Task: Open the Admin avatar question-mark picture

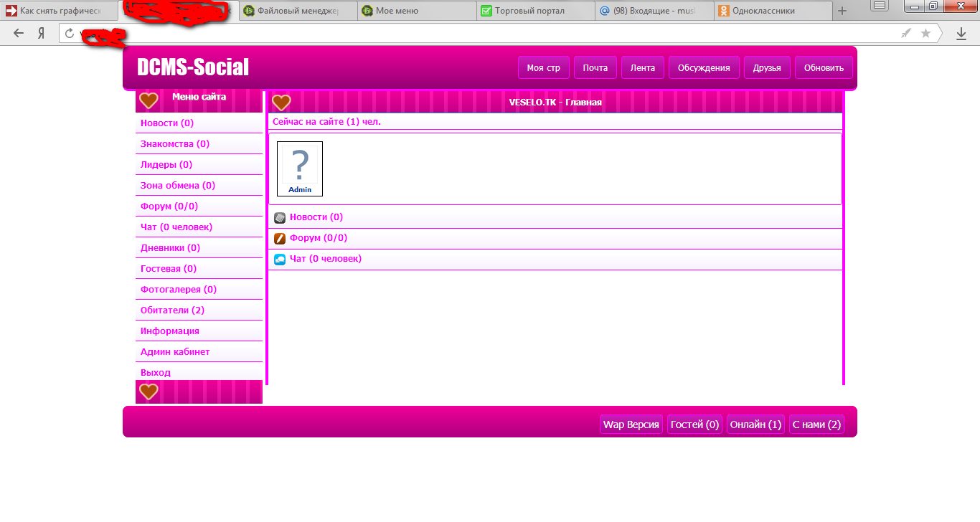Action: (x=300, y=165)
